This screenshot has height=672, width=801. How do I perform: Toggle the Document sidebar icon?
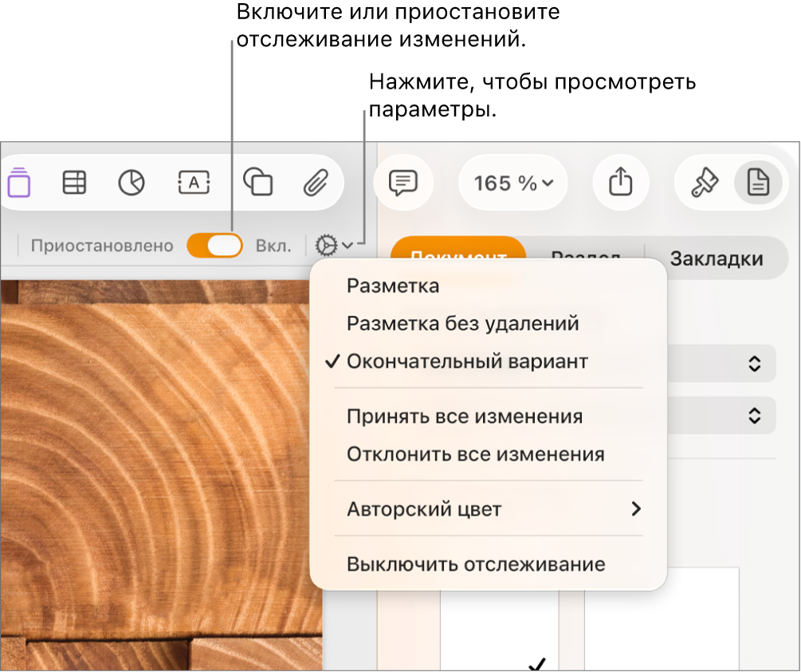[x=758, y=183]
